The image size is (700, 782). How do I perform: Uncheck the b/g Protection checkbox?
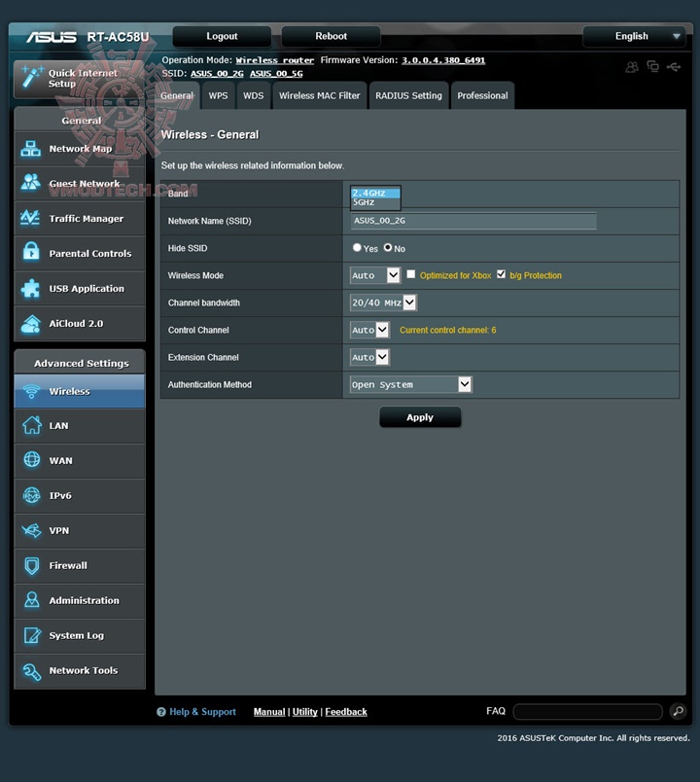[x=501, y=274]
